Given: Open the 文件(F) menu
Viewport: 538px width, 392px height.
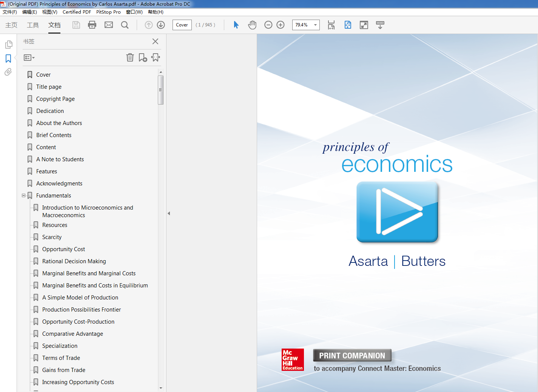Looking at the screenshot, I should tap(10, 12).
